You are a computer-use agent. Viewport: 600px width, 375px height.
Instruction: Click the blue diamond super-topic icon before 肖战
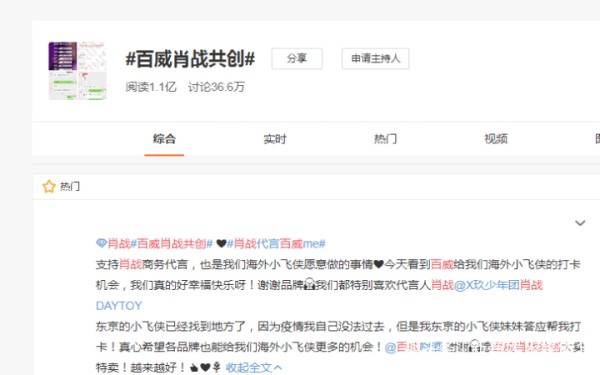click(101, 243)
